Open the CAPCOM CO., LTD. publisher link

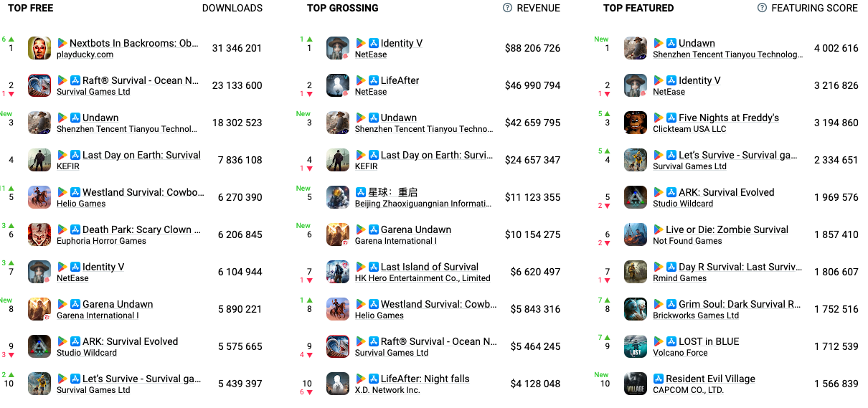point(688,390)
